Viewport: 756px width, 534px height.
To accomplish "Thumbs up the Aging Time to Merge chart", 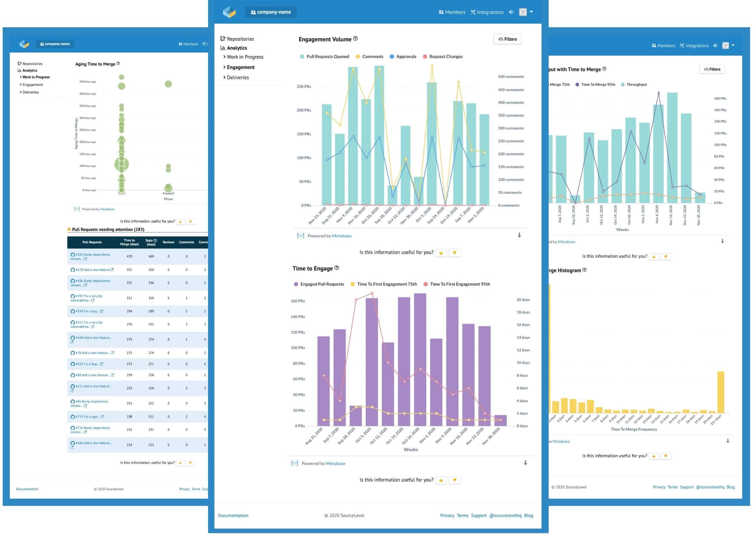I will pyautogui.click(x=180, y=222).
